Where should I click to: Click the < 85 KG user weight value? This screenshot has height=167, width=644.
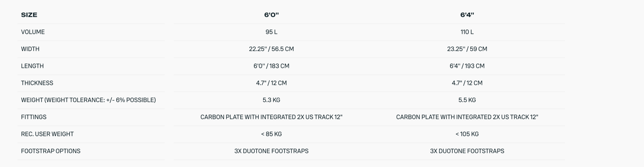point(271,134)
